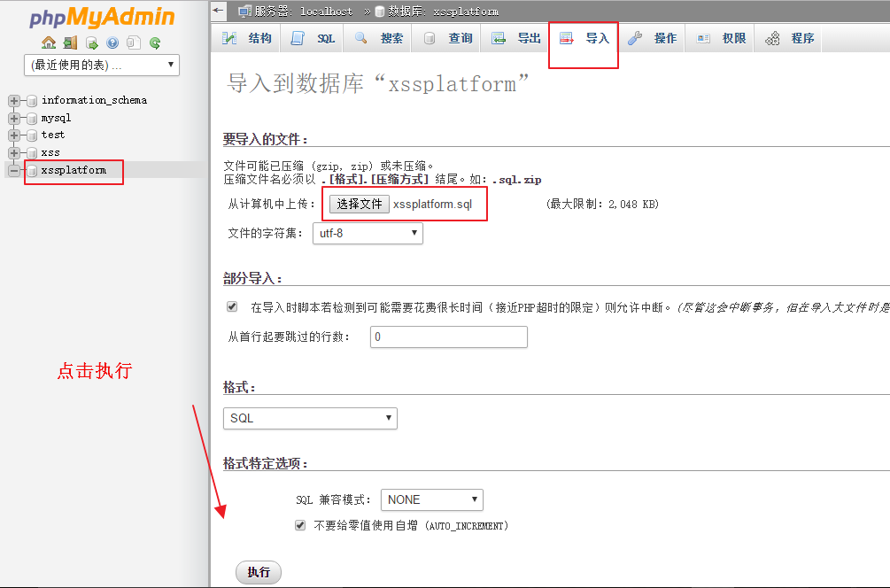
Task: Click the MySQL documentation pages icon
Action: 134,43
